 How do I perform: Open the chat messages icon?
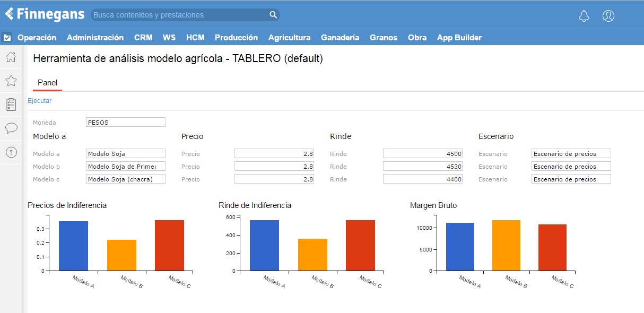click(11, 128)
